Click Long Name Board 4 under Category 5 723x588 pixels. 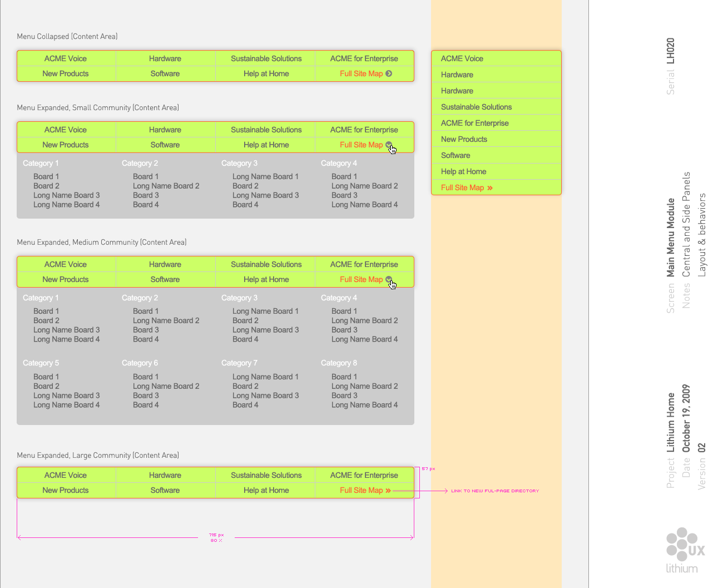pos(67,405)
